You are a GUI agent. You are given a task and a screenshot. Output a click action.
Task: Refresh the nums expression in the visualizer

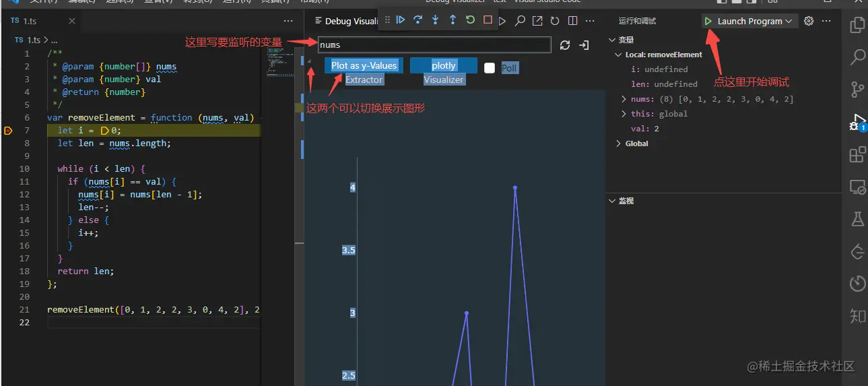tap(565, 45)
